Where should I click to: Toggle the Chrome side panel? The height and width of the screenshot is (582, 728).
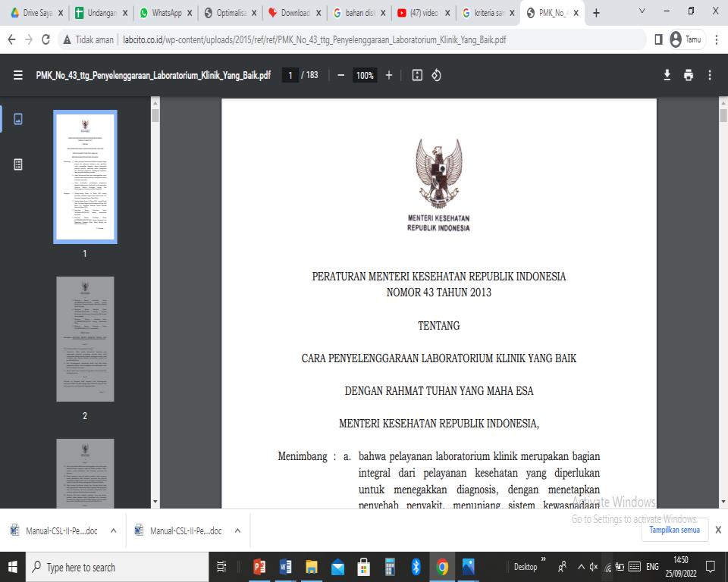point(658,40)
